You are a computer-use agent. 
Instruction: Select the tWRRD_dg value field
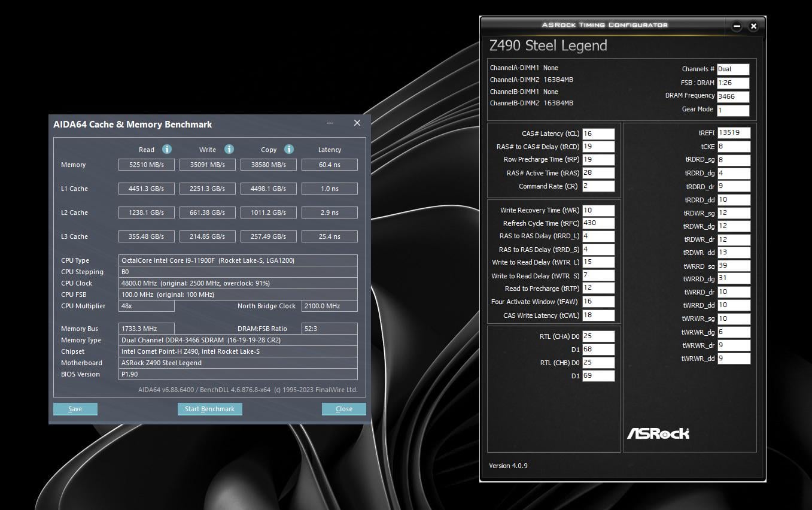click(734, 279)
